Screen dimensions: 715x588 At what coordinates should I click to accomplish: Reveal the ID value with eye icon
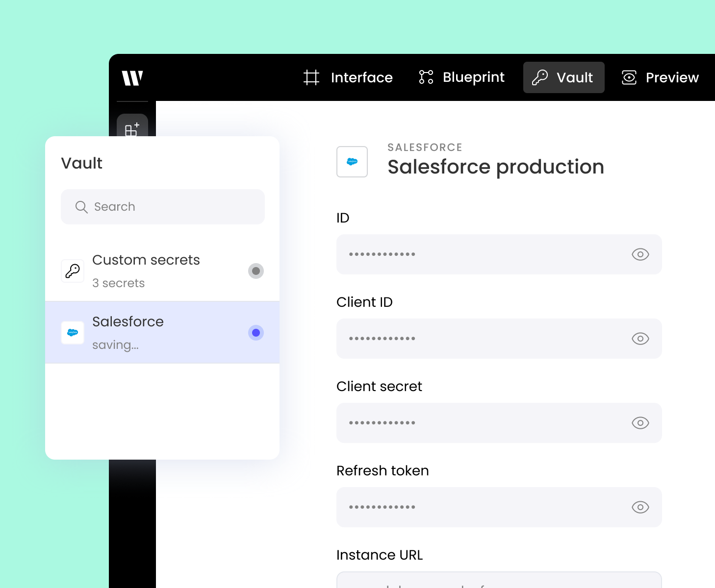640,254
